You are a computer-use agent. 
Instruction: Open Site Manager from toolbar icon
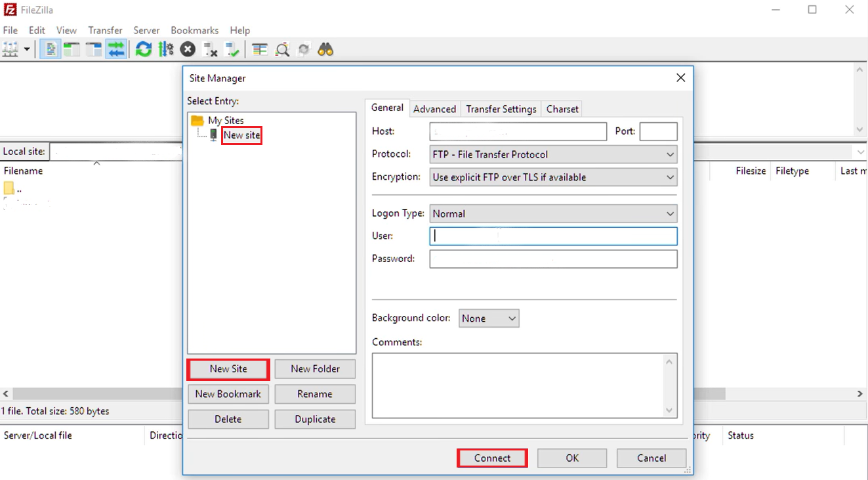pos(11,49)
